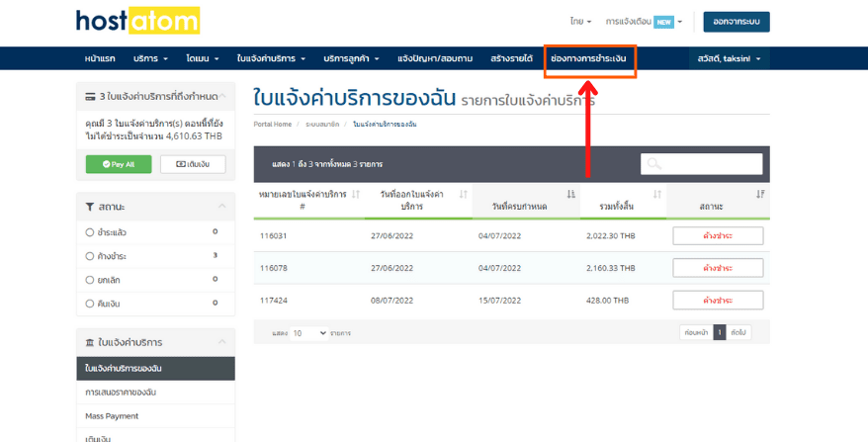Collapse the due invoices panel chevron
The image size is (868, 442).
pos(222,96)
